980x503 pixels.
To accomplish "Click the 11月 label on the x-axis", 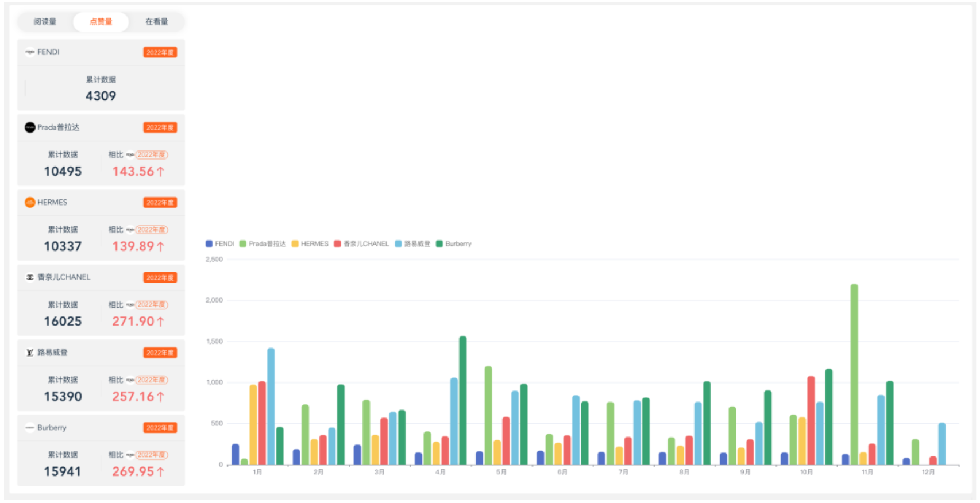I will point(867,472).
